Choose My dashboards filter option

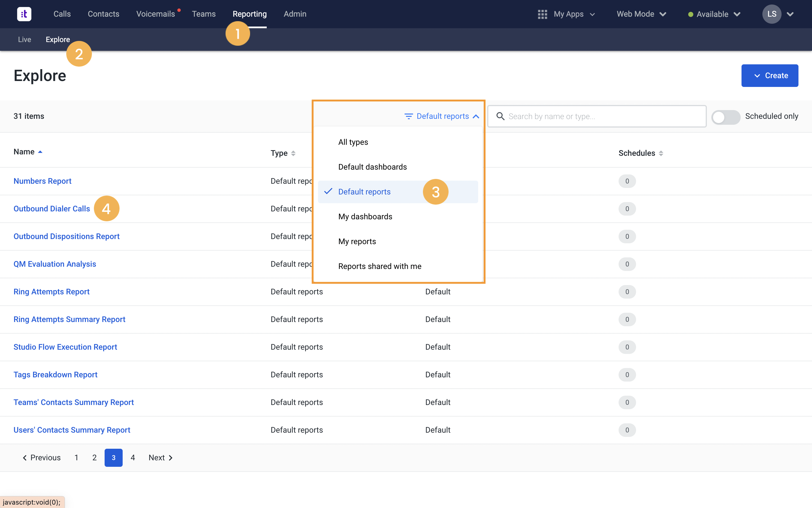pyautogui.click(x=398, y=217)
